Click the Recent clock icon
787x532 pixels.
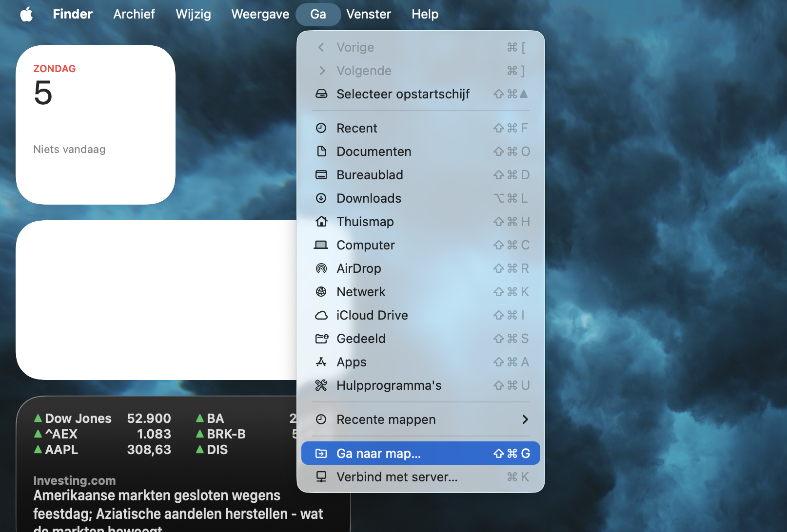(321, 128)
